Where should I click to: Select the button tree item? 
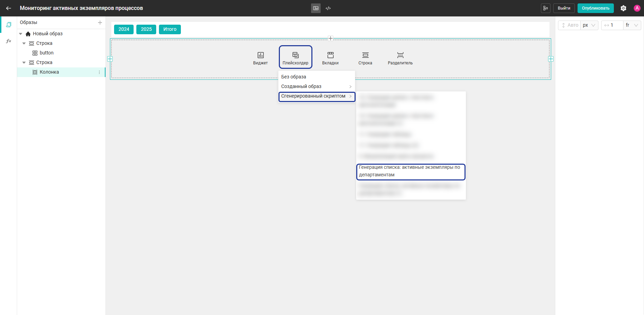[47, 53]
